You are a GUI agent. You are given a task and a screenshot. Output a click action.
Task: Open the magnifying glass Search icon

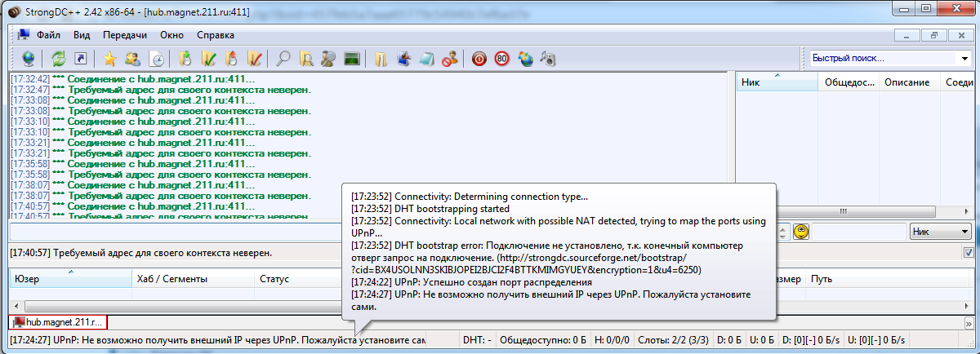point(283,59)
